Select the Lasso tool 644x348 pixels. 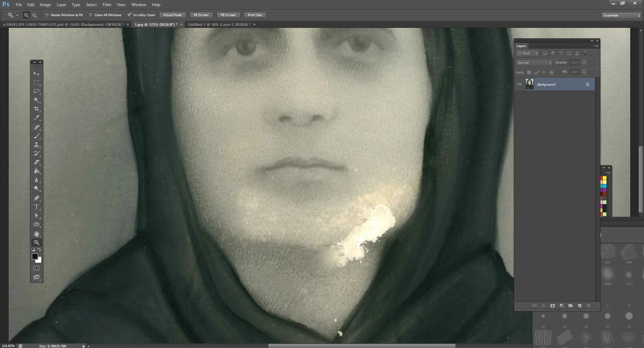point(37,91)
